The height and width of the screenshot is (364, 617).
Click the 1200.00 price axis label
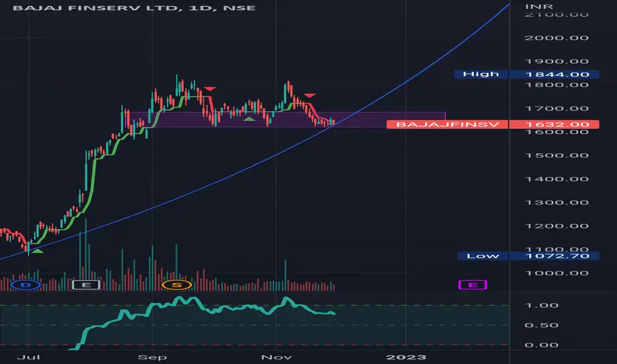(x=556, y=226)
